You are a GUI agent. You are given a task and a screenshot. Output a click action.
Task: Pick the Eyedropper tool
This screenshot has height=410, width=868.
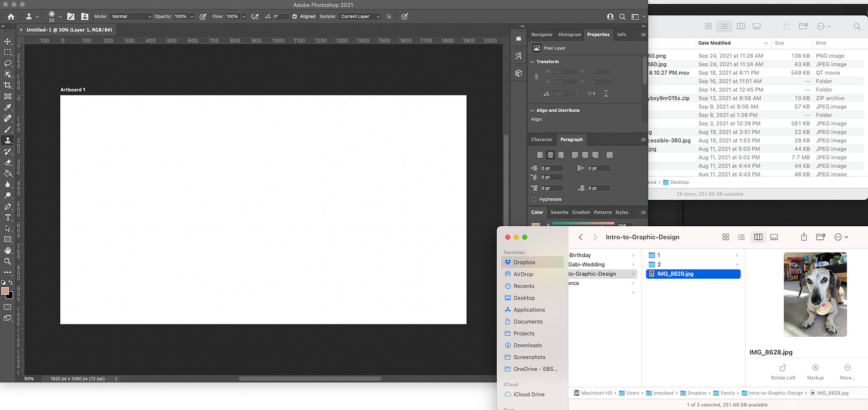click(8, 107)
